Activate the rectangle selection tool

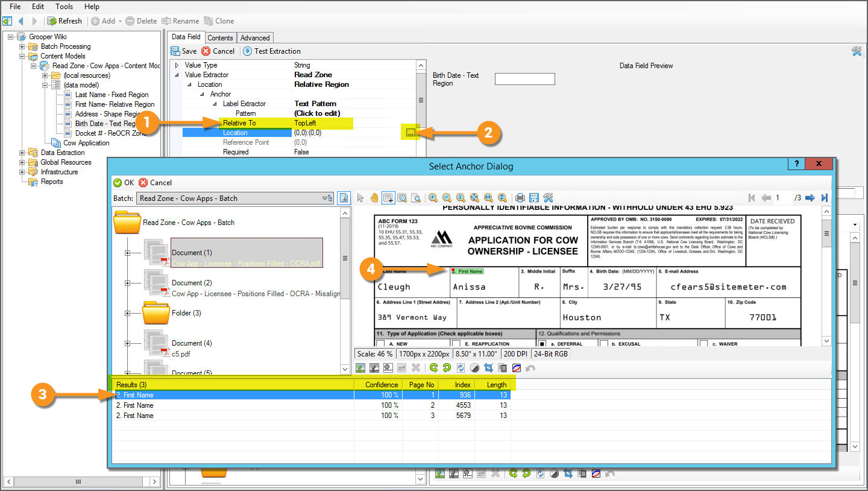(388, 198)
